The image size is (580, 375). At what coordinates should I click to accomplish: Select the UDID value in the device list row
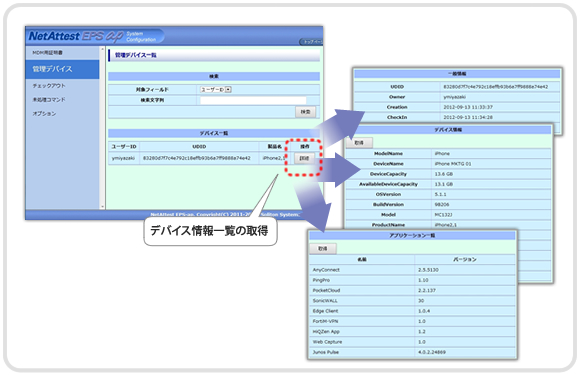click(x=197, y=158)
